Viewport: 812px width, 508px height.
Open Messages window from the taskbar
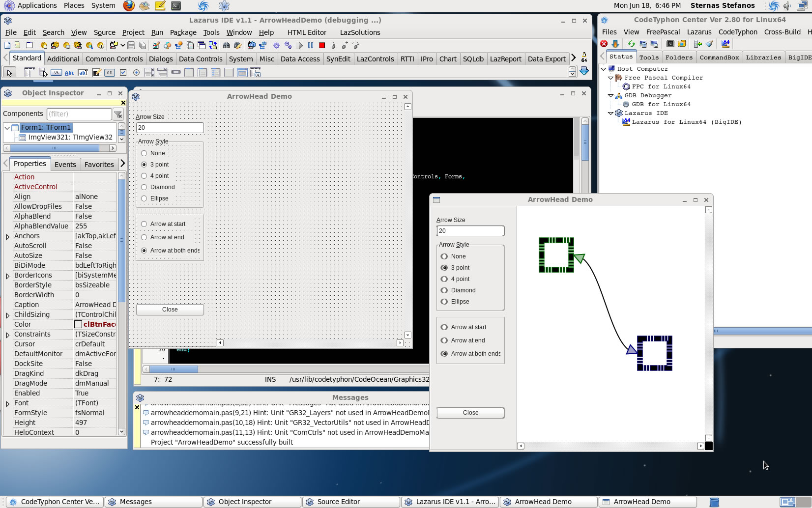click(153, 502)
